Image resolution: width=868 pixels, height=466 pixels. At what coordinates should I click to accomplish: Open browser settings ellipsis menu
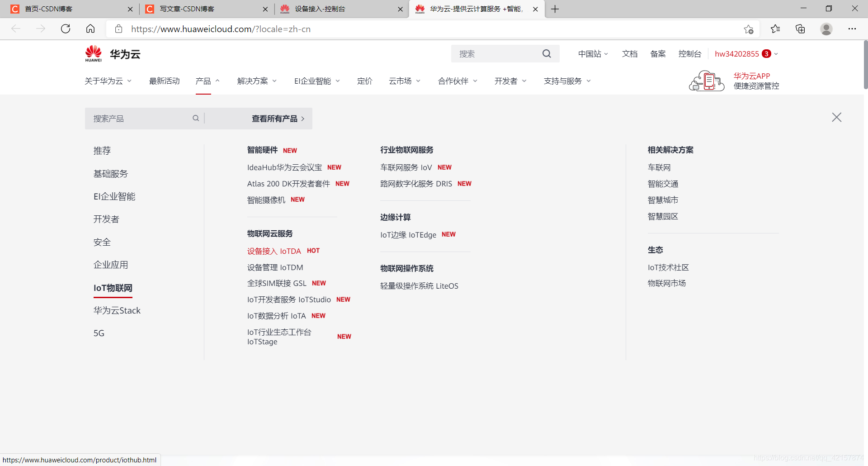[852, 29]
